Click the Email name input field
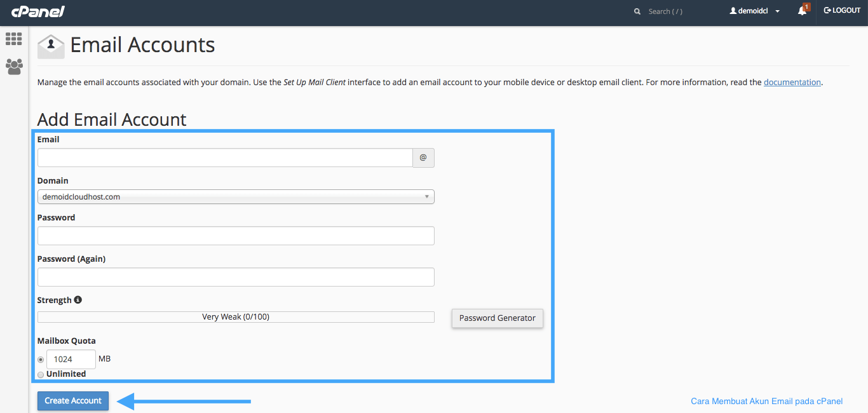 (224, 158)
